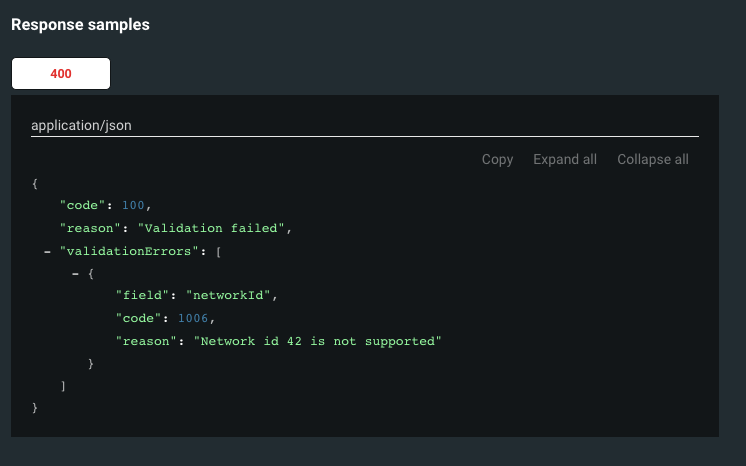Screen dimensions: 746x466
Task: Click the "field" key name
Action: (x=143, y=296)
